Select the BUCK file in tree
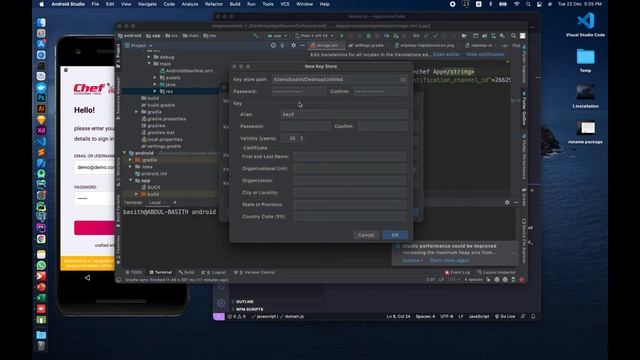The image size is (640, 360). 151,187
